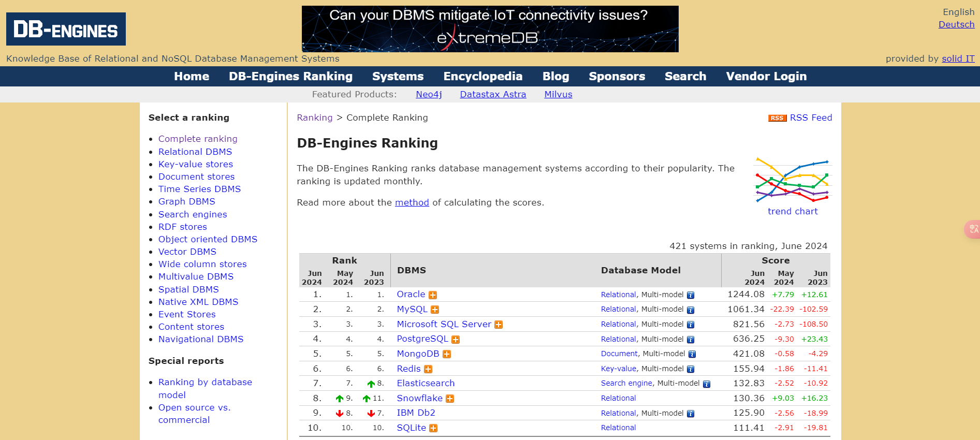
Task: Open the Home menu item
Action: 192,76
